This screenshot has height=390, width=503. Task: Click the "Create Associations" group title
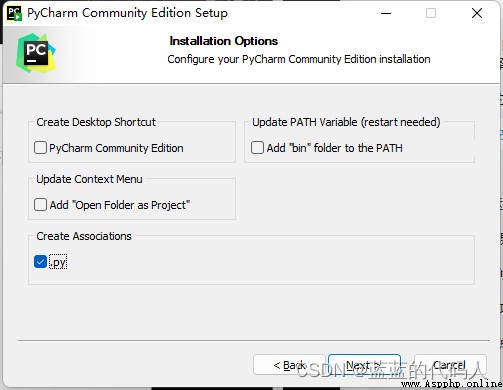click(84, 236)
